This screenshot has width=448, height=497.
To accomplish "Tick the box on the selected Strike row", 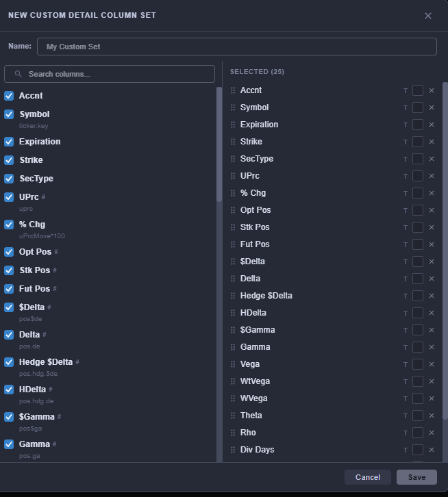I will tap(418, 142).
